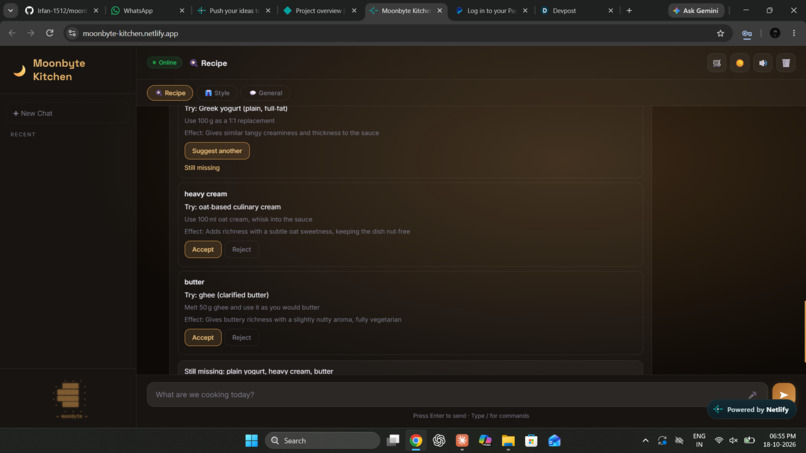Image resolution: width=806 pixels, height=453 pixels.
Task: Click Still missing: plain yogurt, heavy cream, butter
Action: [x=259, y=371]
